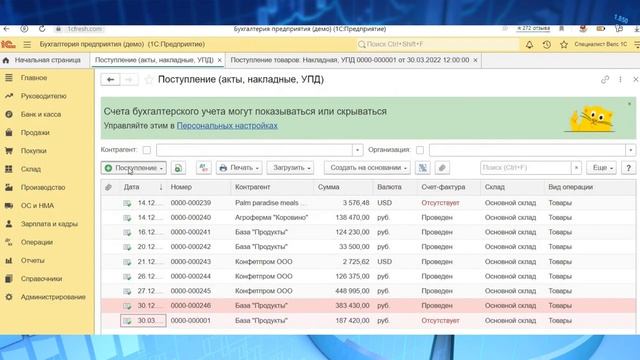Close the Поступление (акты, накладные, УПД) tab
The height and width of the screenshot is (360, 640).
[220, 60]
